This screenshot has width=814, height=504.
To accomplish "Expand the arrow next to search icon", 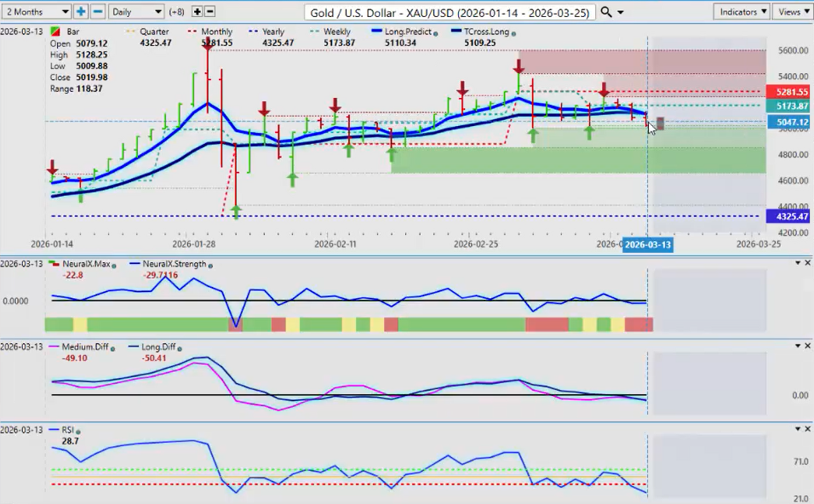I will click(620, 13).
